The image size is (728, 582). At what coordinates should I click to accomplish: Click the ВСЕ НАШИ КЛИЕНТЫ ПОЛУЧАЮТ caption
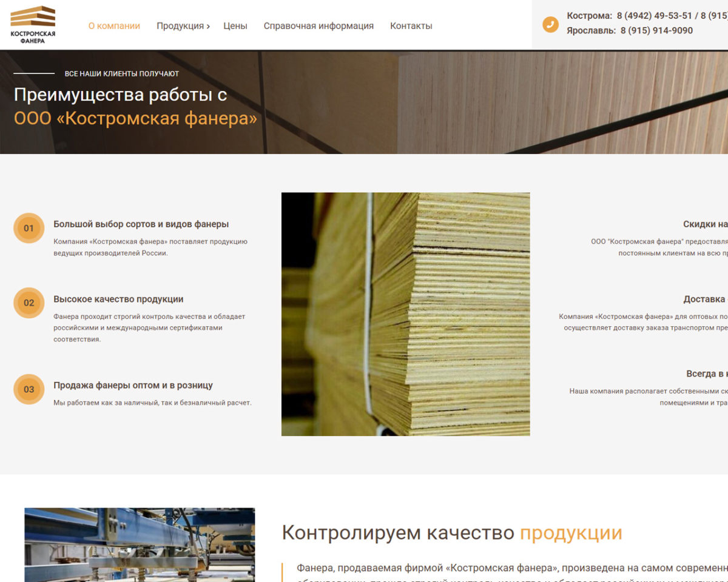coord(122,74)
